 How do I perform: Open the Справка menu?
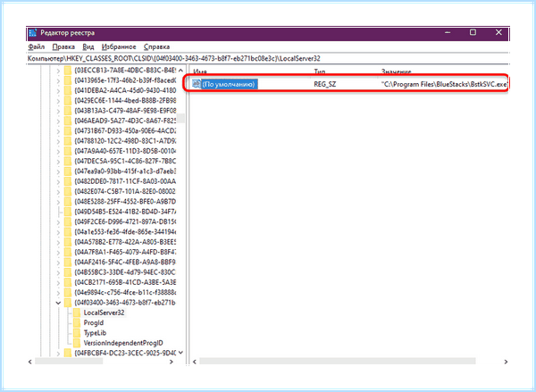(156, 46)
